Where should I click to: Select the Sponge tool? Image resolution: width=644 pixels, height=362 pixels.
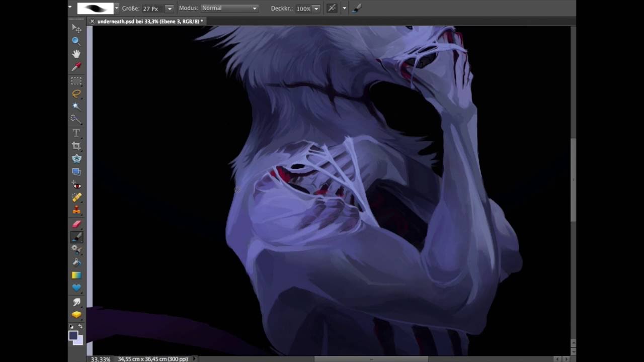76,315
